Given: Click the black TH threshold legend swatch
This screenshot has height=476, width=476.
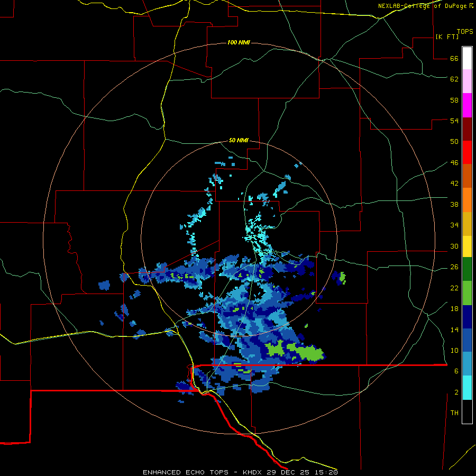Looking at the screenshot, I should click(x=467, y=411).
